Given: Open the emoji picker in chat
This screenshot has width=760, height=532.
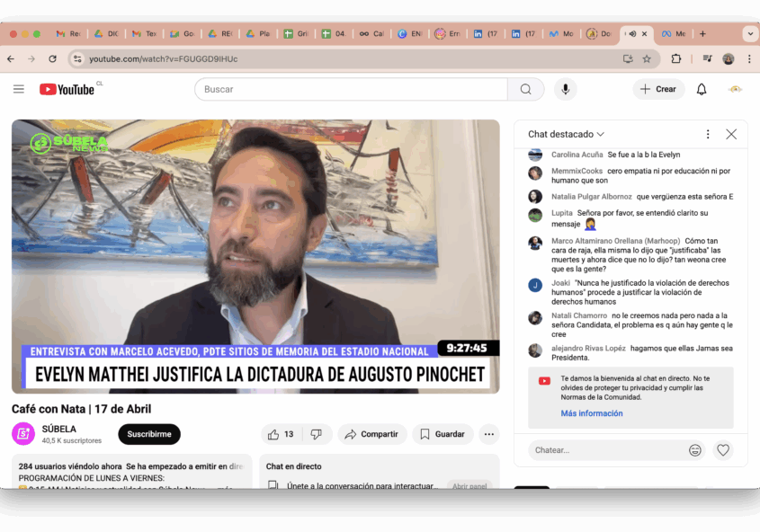Looking at the screenshot, I should (695, 450).
